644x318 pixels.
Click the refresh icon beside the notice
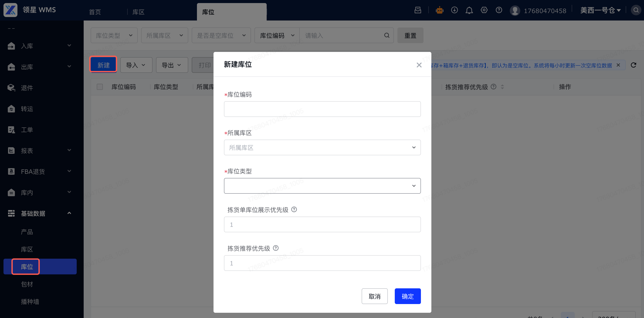pos(633,65)
